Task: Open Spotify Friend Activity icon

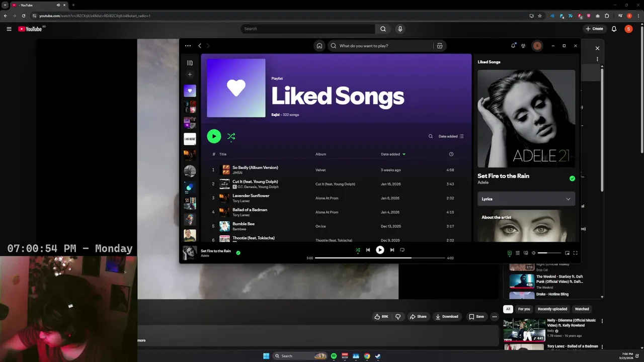Action: pos(523,46)
